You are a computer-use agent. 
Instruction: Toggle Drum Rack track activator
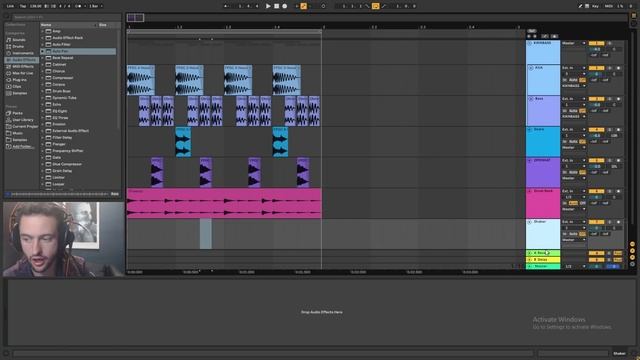pos(596,191)
